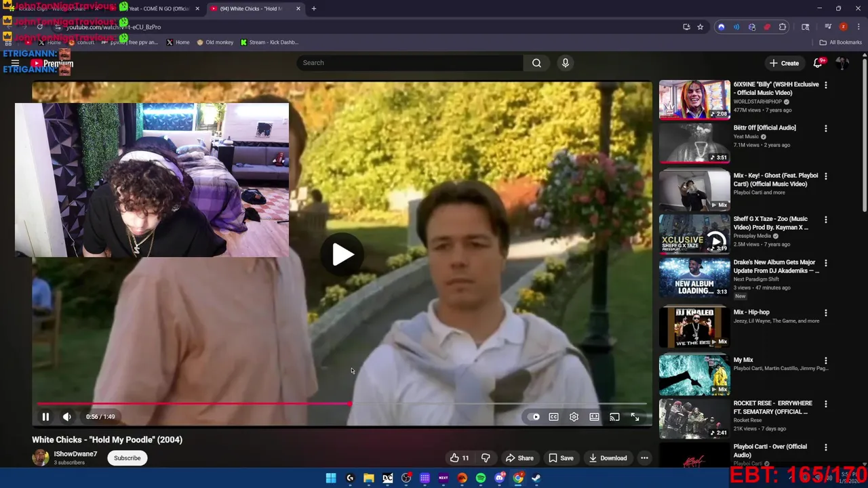
Task: Open Playboi Carti - Over title
Action: pyautogui.click(x=770, y=451)
